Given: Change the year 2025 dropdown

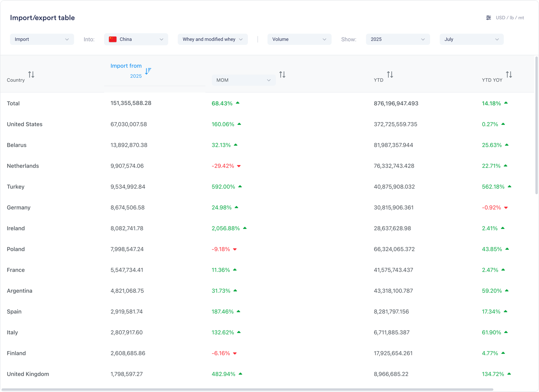Looking at the screenshot, I should tap(398, 39).
